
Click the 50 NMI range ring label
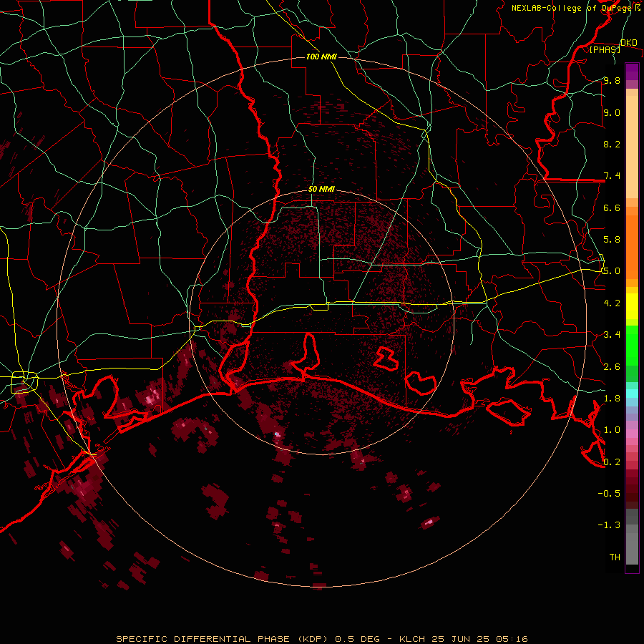(x=321, y=190)
